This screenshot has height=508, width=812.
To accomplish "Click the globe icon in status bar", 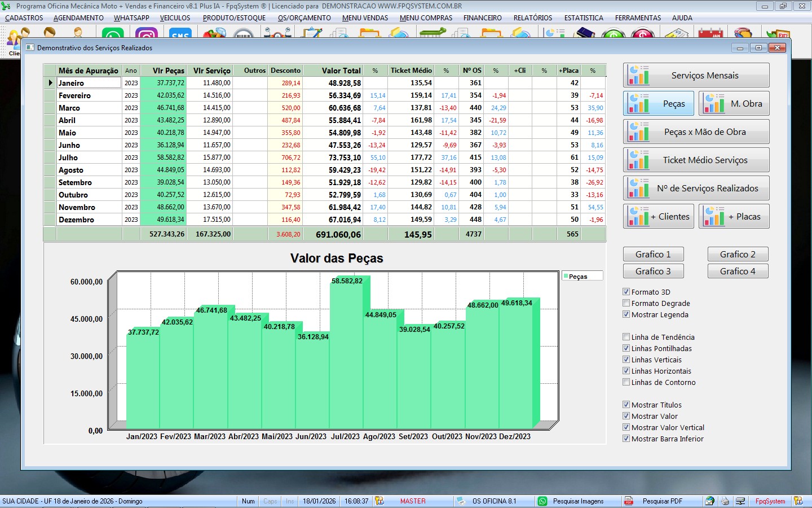I will (710, 501).
